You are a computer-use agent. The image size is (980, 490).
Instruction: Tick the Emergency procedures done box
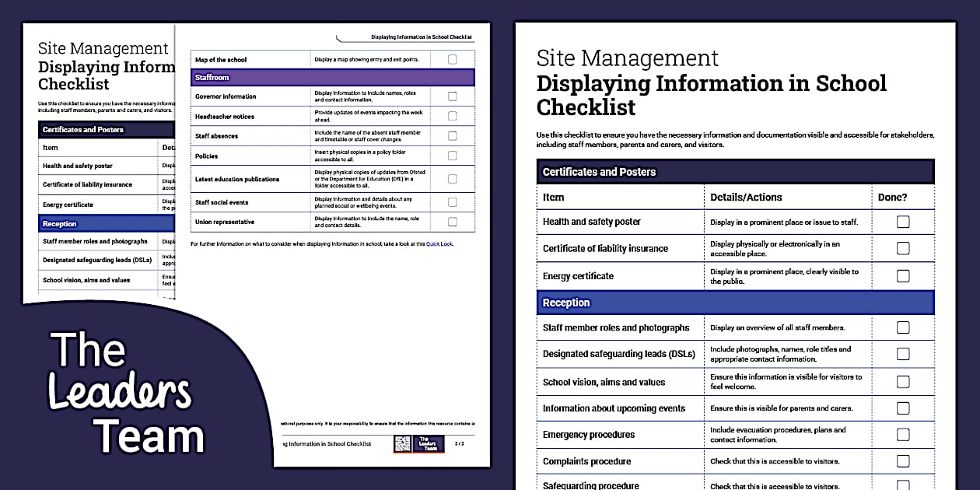pyautogui.click(x=902, y=434)
